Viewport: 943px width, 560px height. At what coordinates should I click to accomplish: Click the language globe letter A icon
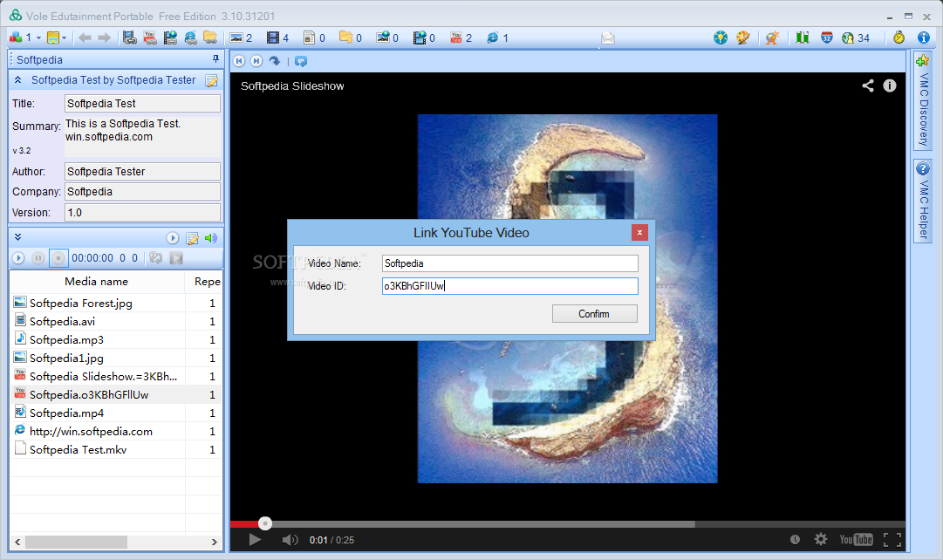coord(772,38)
